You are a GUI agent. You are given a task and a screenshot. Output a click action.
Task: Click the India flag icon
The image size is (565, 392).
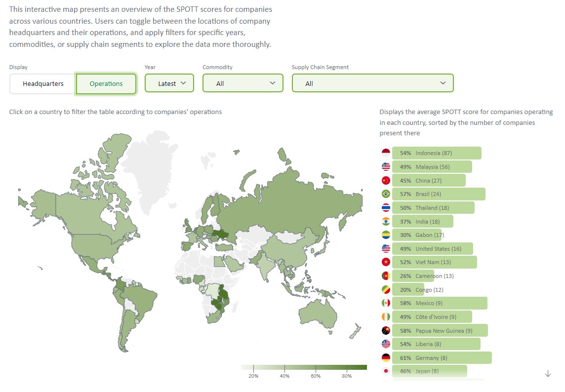(x=386, y=221)
